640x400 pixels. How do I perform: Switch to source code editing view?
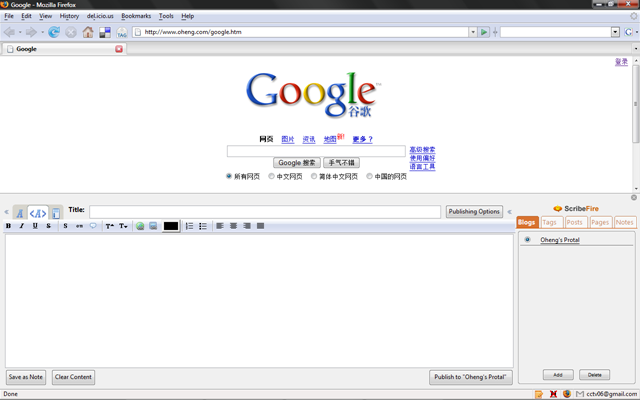coord(38,213)
